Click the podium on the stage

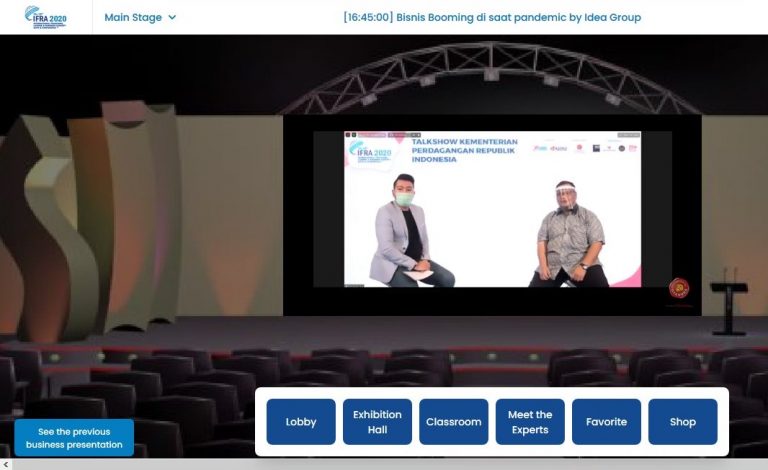729,303
